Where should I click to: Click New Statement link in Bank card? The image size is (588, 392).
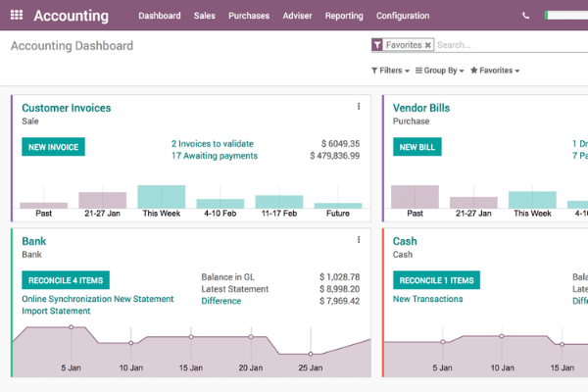click(144, 299)
